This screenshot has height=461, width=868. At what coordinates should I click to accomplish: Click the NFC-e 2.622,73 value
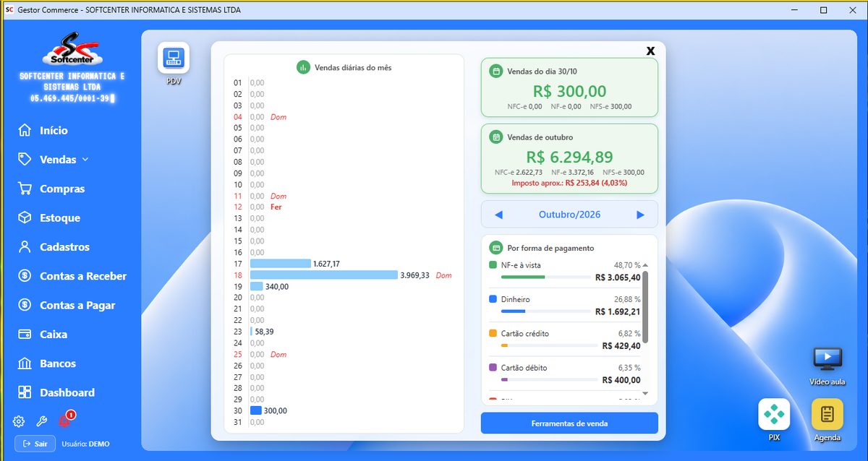point(518,173)
